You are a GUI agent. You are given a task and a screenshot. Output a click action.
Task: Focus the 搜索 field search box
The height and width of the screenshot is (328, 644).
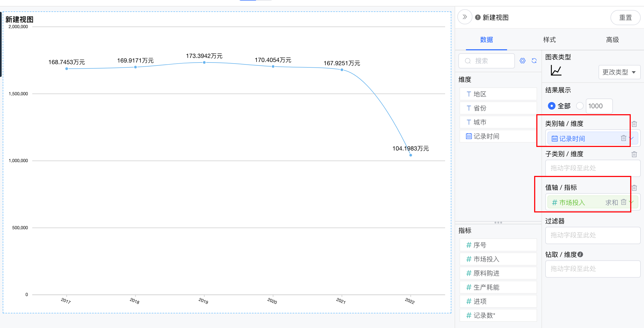(487, 61)
